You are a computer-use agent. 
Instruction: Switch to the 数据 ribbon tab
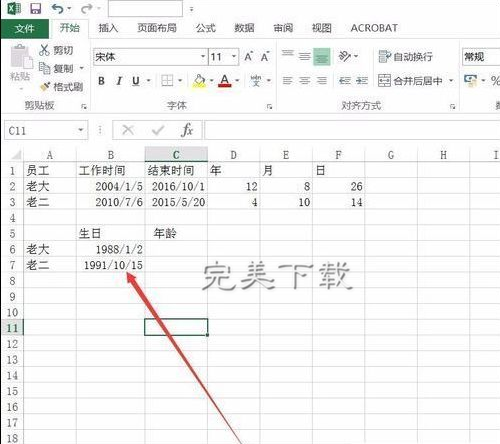[x=244, y=28]
